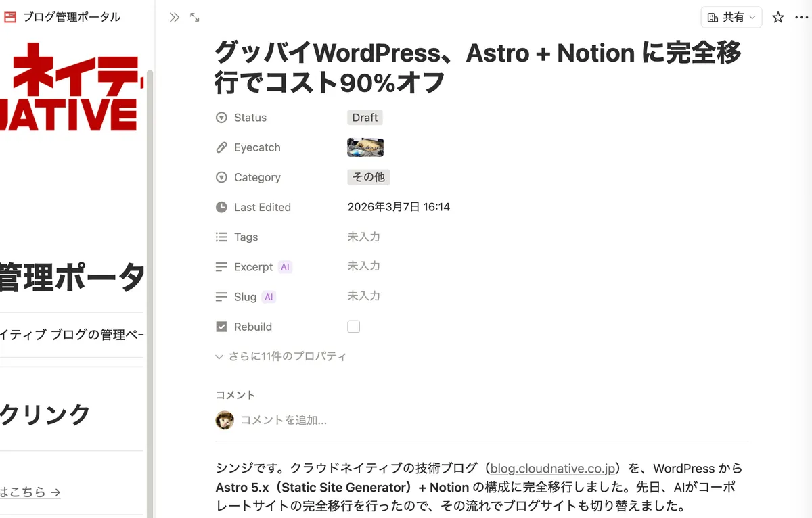Open the Eyecatch image thumbnail

pos(365,147)
